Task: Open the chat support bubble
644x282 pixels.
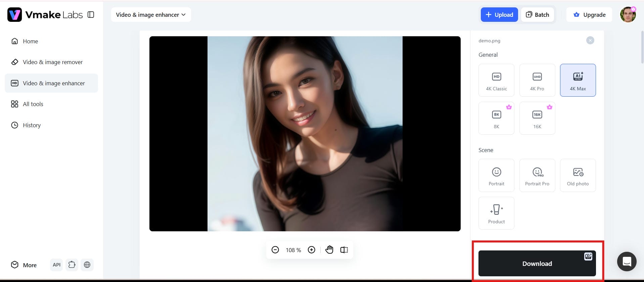Action: (x=627, y=262)
